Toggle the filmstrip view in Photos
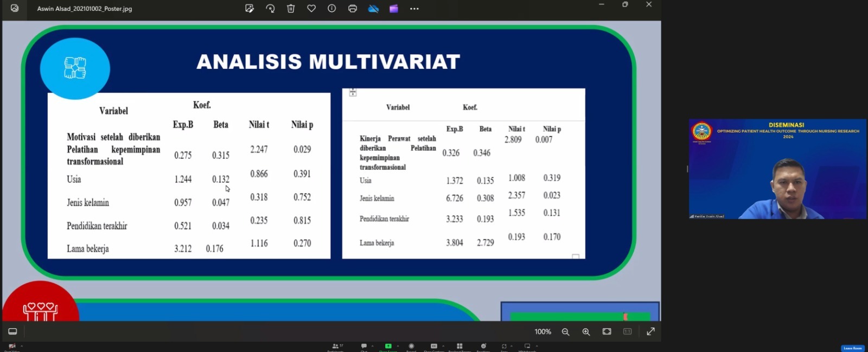Image resolution: width=868 pixels, height=352 pixels. tap(12, 331)
